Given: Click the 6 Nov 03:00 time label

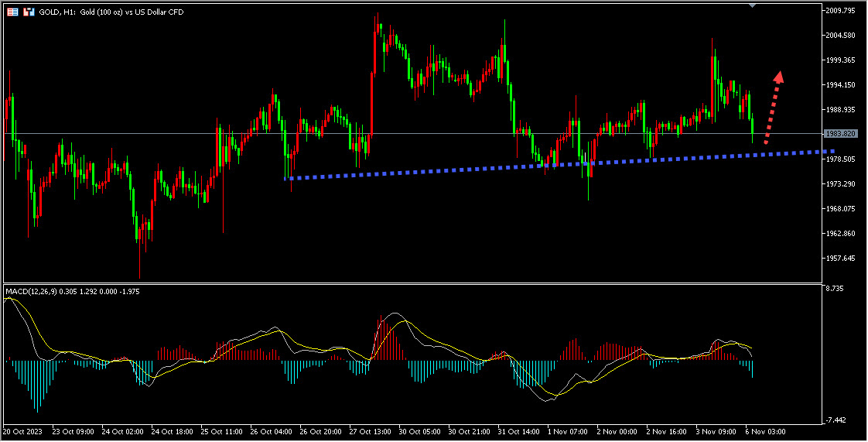Looking at the screenshot, I should 766,431.
